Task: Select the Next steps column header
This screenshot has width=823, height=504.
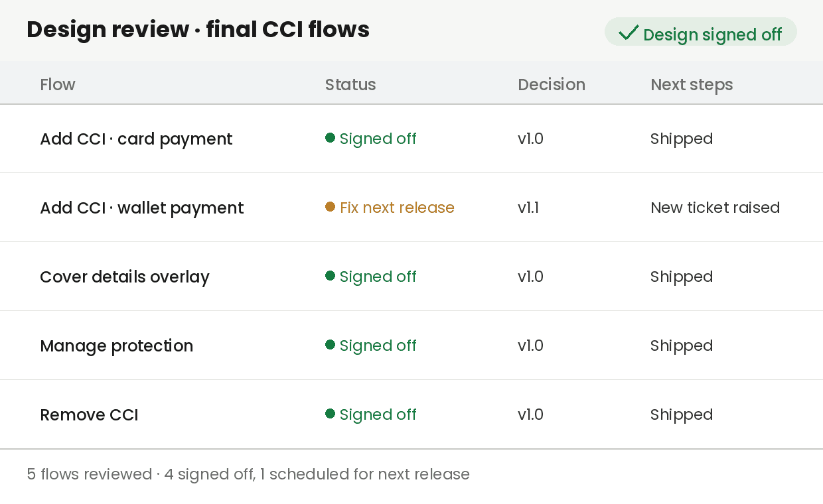Action: tap(692, 85)
